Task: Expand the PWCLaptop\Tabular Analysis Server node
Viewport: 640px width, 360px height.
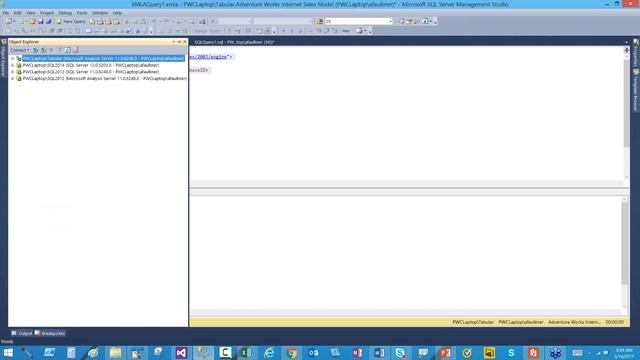Action: click(13, 58)
